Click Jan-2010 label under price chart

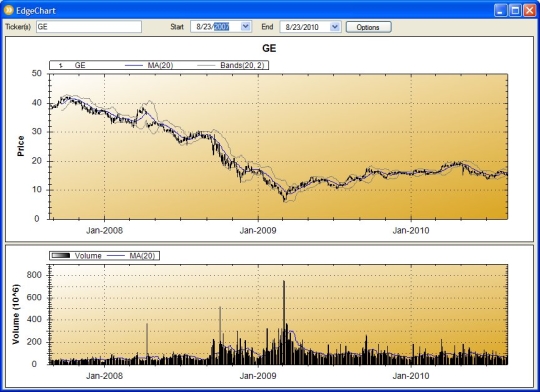point(411,230)
